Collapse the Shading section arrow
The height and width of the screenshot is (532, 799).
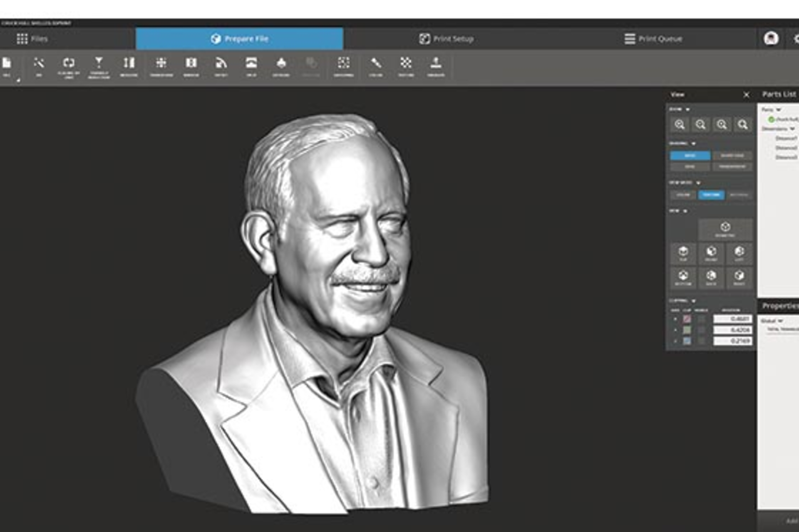[x=694, y=144]
